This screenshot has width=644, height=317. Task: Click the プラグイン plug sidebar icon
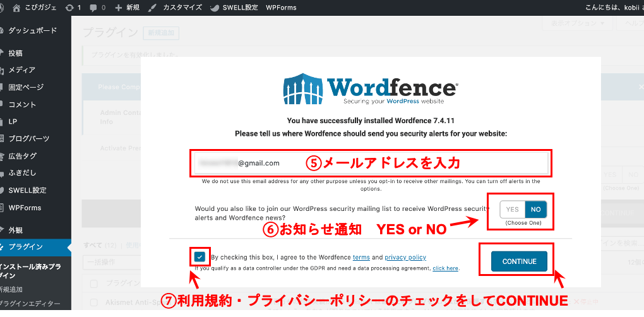[x=2, y=247]
